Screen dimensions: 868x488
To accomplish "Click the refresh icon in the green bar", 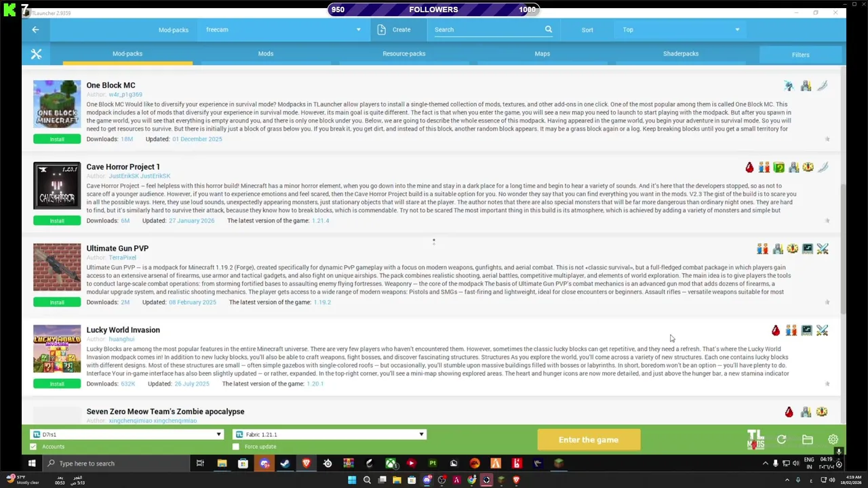I will point(781,440).
